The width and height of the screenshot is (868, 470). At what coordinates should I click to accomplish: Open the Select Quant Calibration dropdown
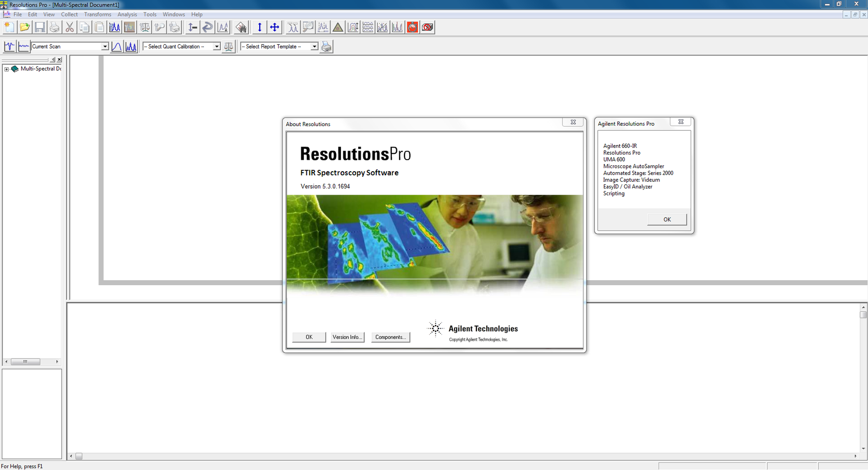216,46
